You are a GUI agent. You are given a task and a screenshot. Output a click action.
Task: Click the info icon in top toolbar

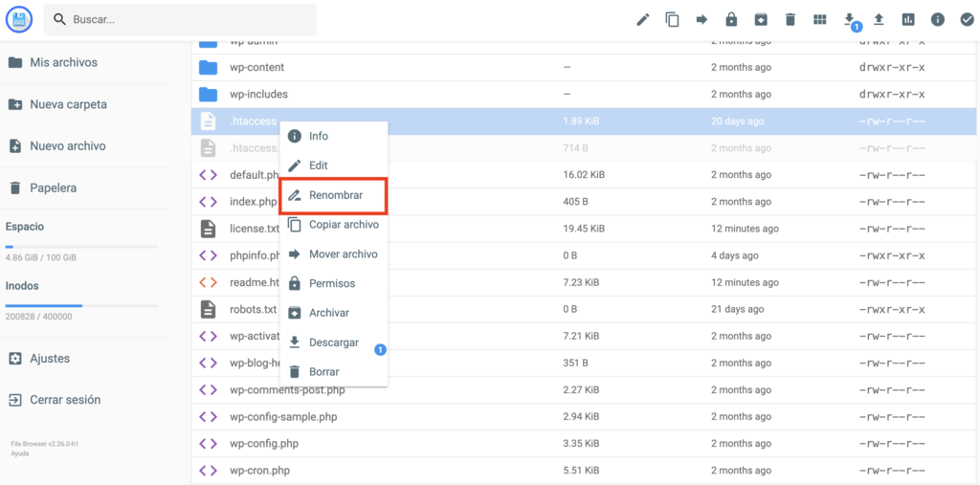pyautogui.click(x=938, y=20)
